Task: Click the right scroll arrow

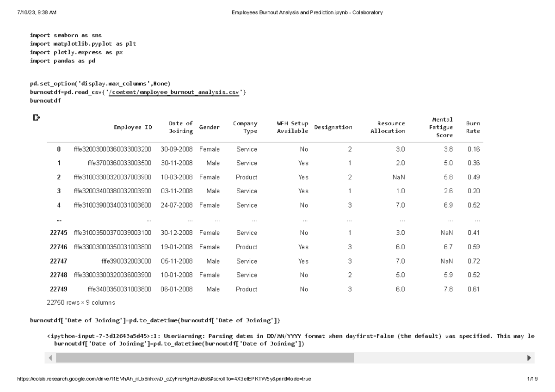Action: (528, 357)
